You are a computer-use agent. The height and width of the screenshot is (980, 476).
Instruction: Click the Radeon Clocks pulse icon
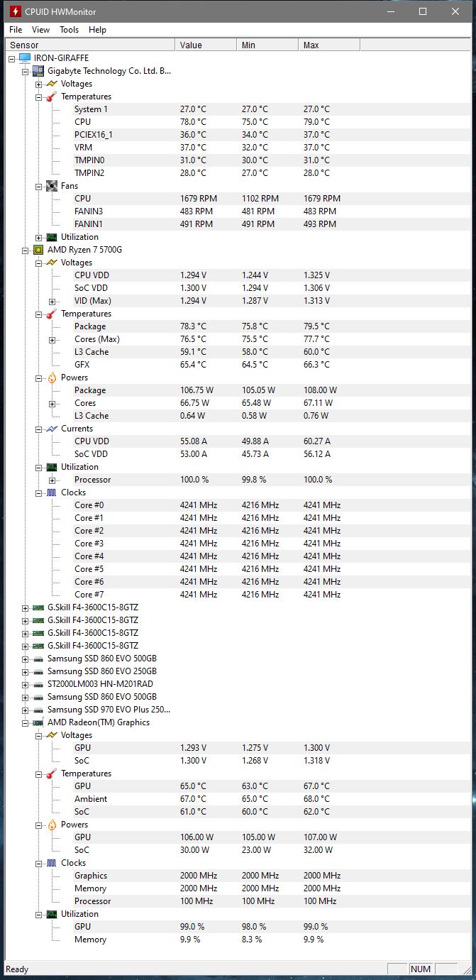52,863
